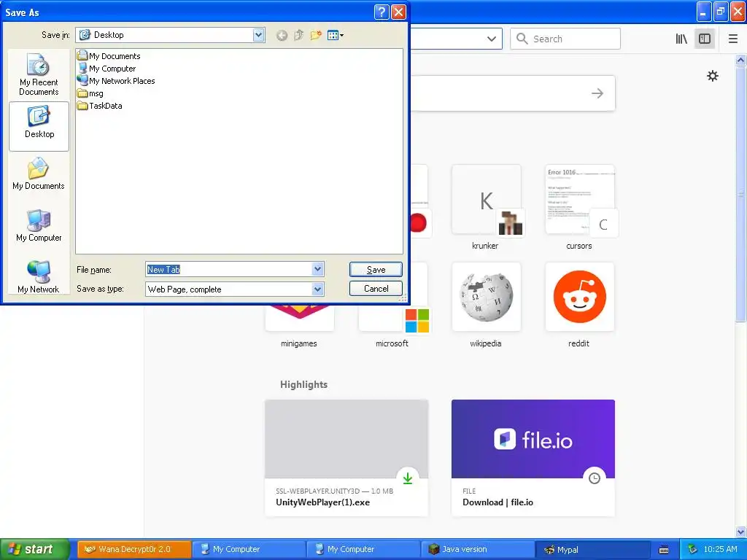This screenshot has width=747, height=560.
Task: Click the Cancel button
Action: [x=376, y=289]
